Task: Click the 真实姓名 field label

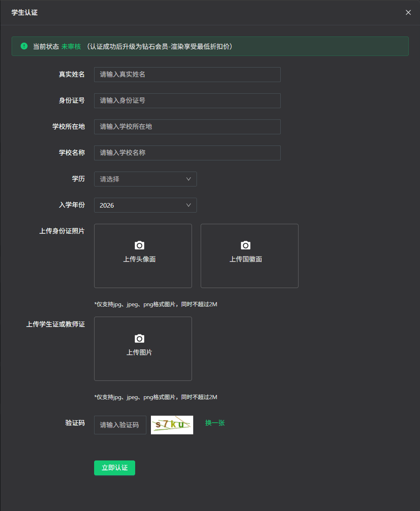Action: [x=72, y=74]
